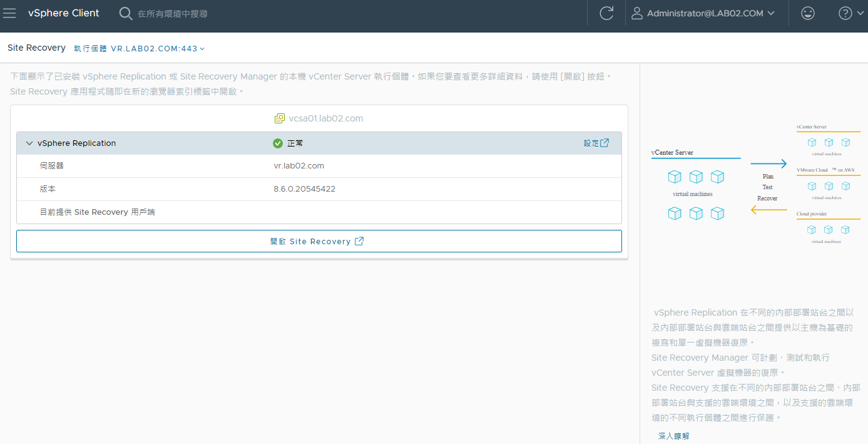Open the feedback smiley icon
This screenshot has width=868, height=444.
pyautogui.click(x=808, y=13)
